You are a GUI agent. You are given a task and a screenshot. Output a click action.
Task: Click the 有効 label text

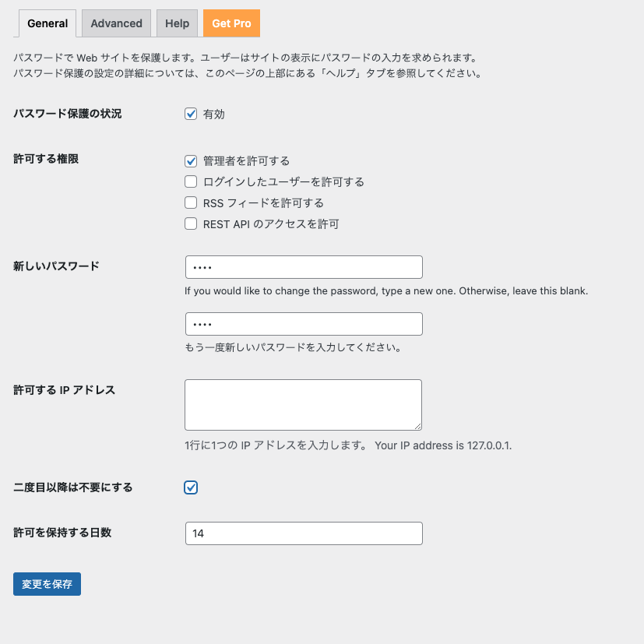click(213, 114)
